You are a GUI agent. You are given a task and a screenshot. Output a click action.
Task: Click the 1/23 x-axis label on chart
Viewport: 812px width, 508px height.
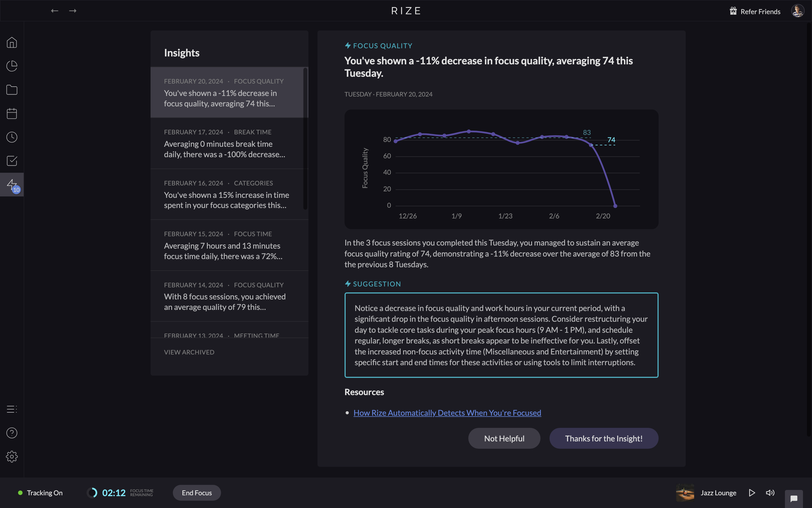(x=505, y=216)
